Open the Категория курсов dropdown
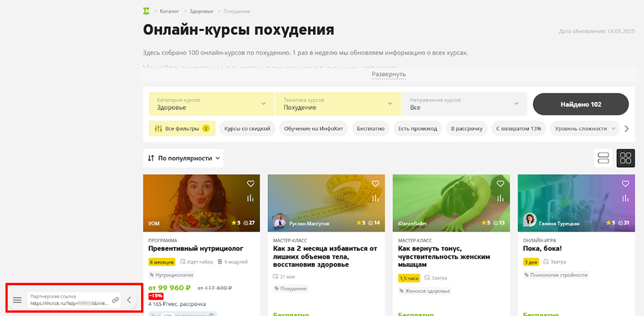This screenshot has width=644, height=316. tap(211, 104)
